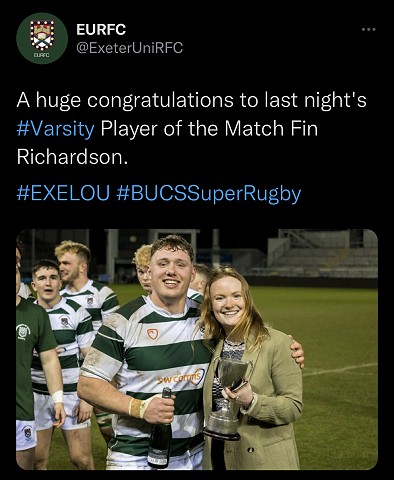Open the three-dot more options menu
Image resolution: width=394 pixels, height=480 pixels.
click(369, 30)
